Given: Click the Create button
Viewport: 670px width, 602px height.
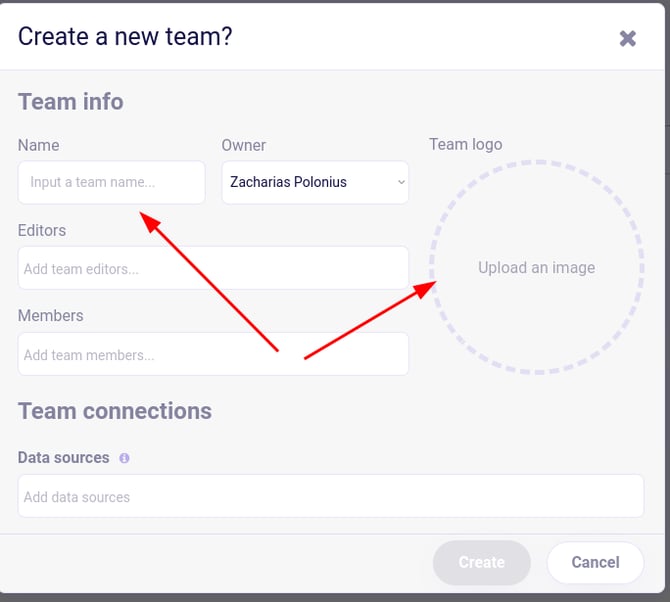Looking at the screenshot, I should pos(482,562).
